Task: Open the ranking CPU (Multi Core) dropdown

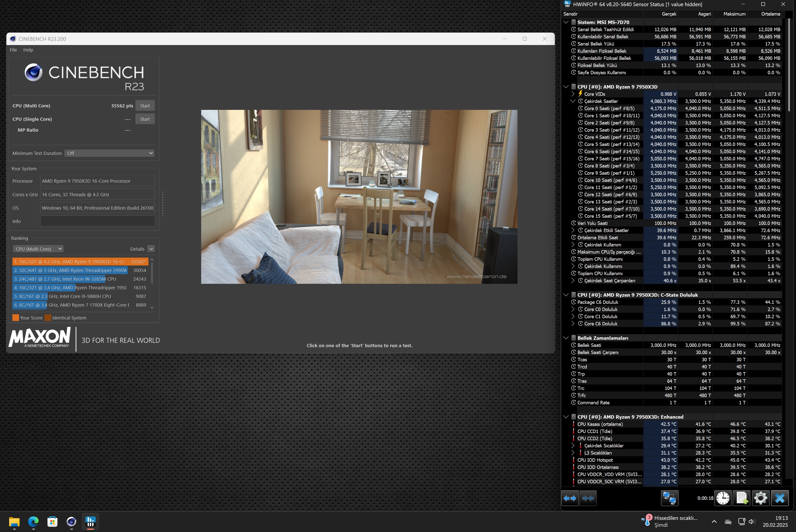Action: (38, 249)
